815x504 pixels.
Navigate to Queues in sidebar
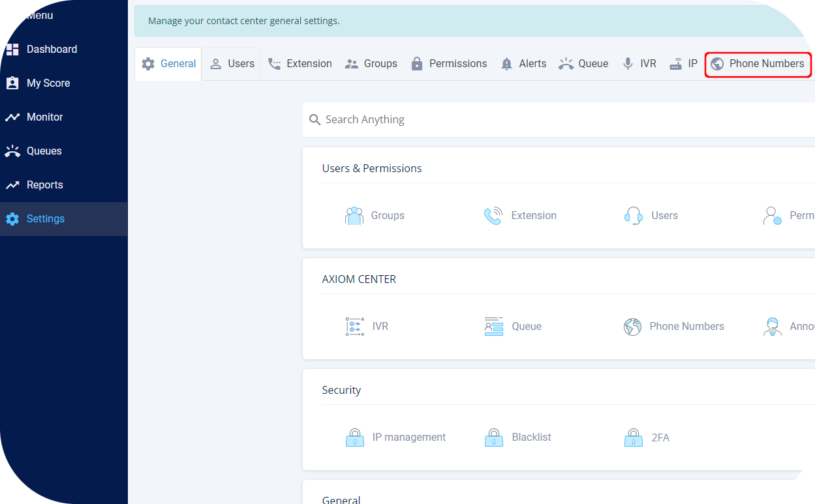[64, 151]
